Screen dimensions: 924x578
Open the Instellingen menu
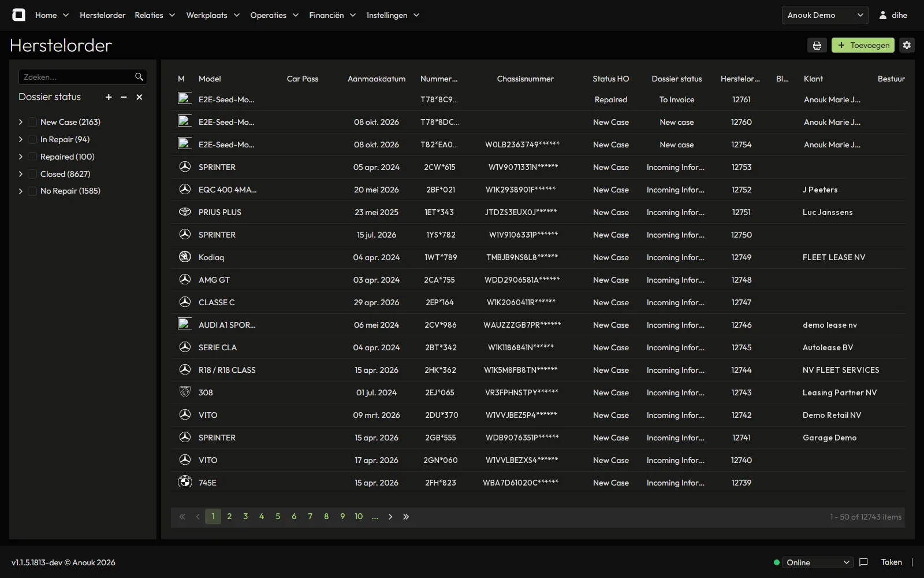(393, 15)
